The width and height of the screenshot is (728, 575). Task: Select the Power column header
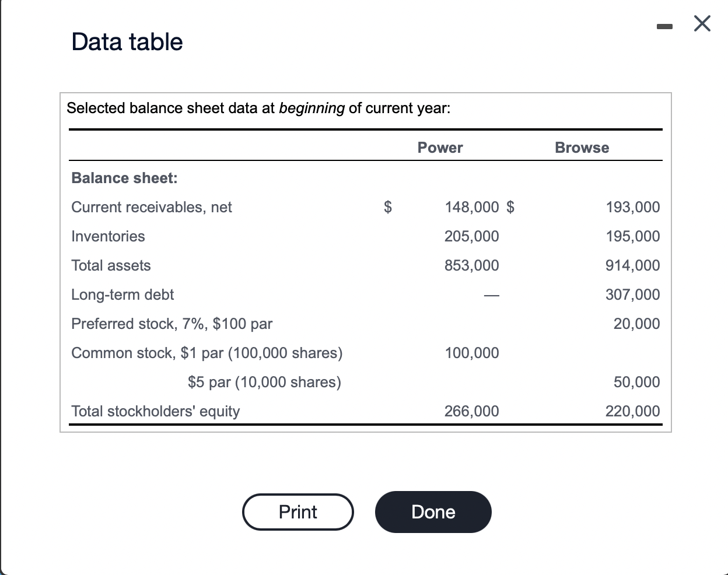(440, 148)
